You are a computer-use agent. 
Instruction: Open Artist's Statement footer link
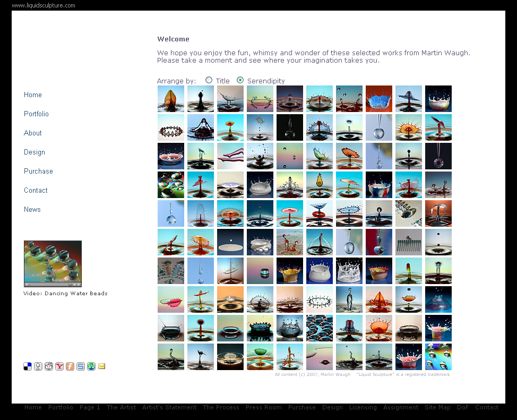click(169, 407)
